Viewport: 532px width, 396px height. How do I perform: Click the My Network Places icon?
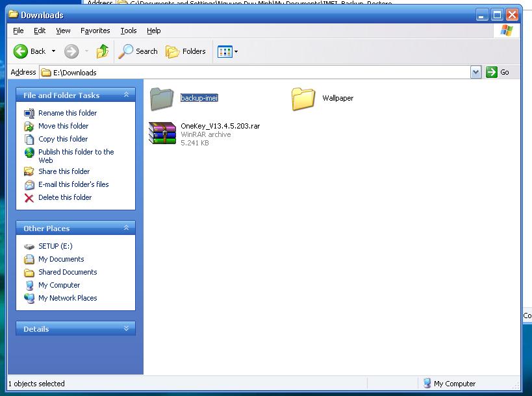[29, 299]
